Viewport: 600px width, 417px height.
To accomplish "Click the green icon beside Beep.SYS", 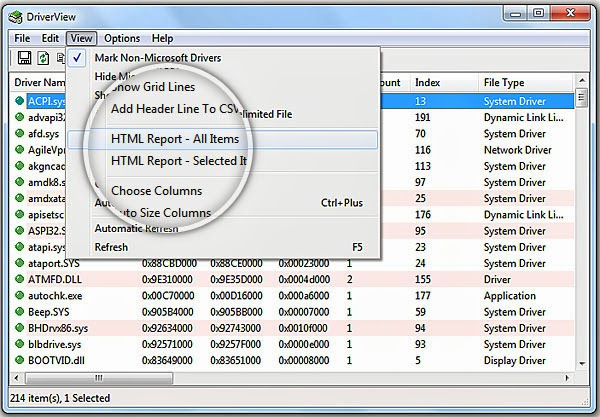I will 20,311.
